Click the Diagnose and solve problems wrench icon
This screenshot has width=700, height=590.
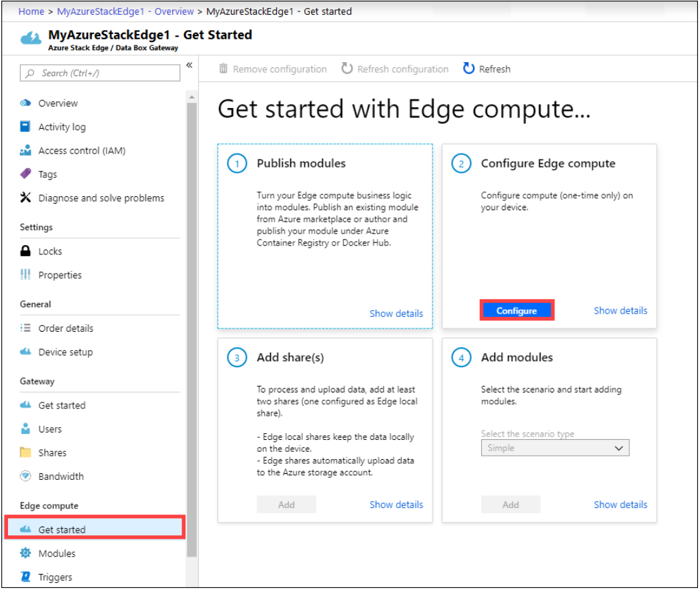point(25,198)
